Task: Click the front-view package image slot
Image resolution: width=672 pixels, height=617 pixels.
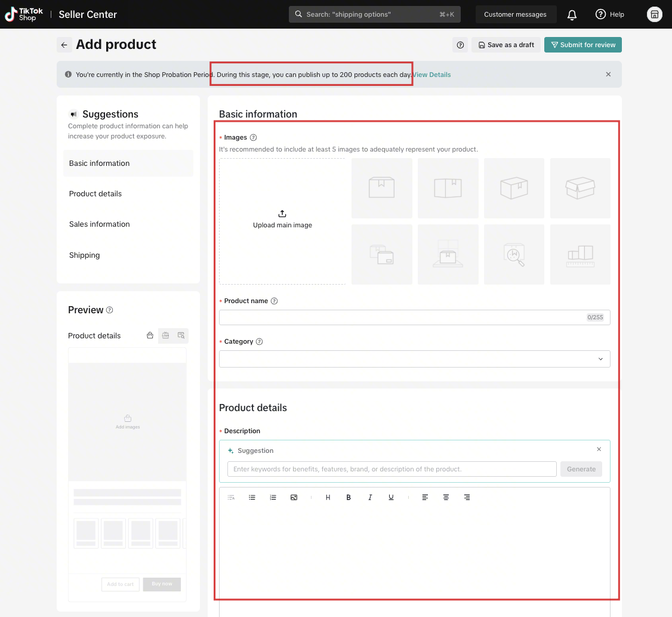Action: coord(382,188)
